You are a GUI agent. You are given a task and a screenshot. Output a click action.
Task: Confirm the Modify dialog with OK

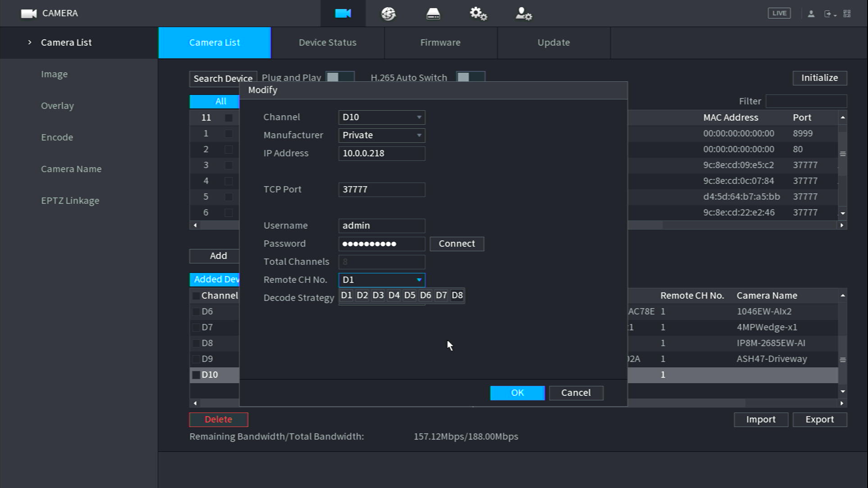tap(517, 393)
